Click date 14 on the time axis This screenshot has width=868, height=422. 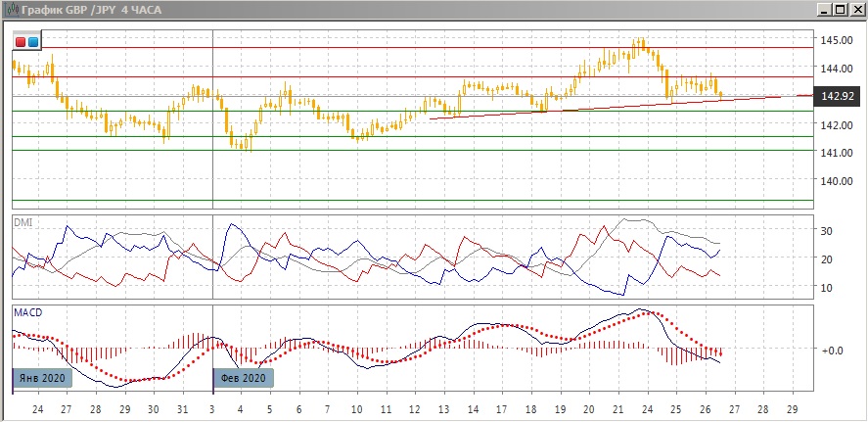[x=473, y=409]
